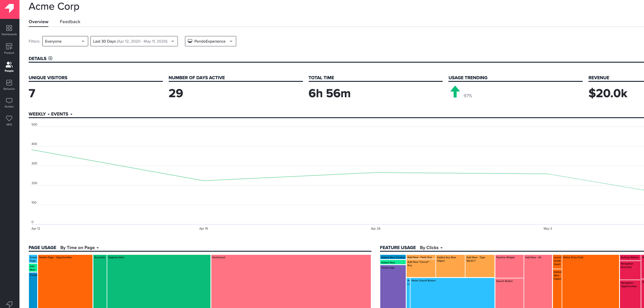The width and height of the screenshot is (644, 308).
Task: Click the green usage trending arrow
Action: (x=455, y=92)
